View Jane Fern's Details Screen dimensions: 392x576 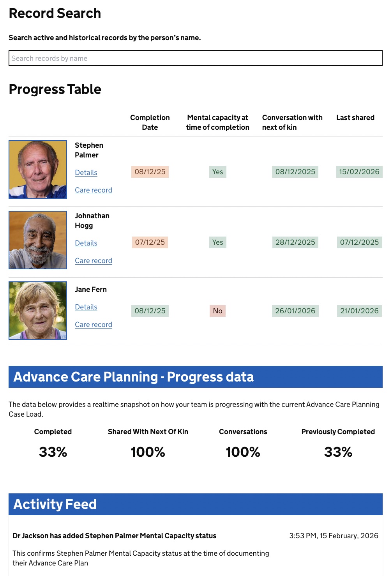coord(86,307)
